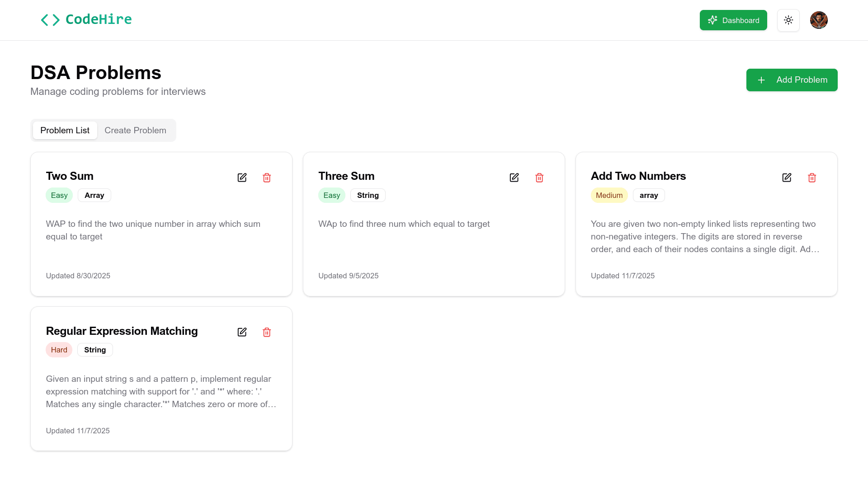Select the Problem List tab
868x488 pixels.
click(x=65, y=131)
